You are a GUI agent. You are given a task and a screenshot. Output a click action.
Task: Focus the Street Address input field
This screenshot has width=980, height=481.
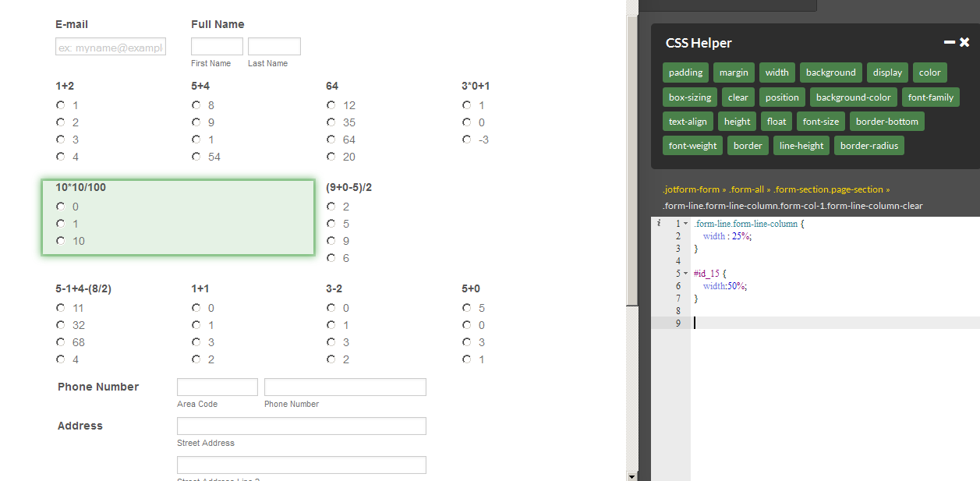pos(302,426)
